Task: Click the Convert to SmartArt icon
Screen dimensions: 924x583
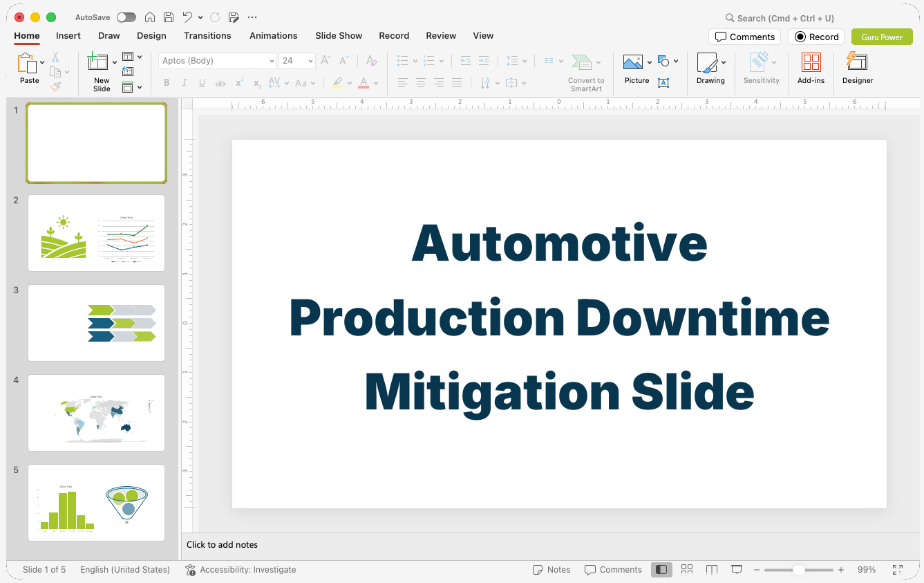Action: [x=582, y=62]
